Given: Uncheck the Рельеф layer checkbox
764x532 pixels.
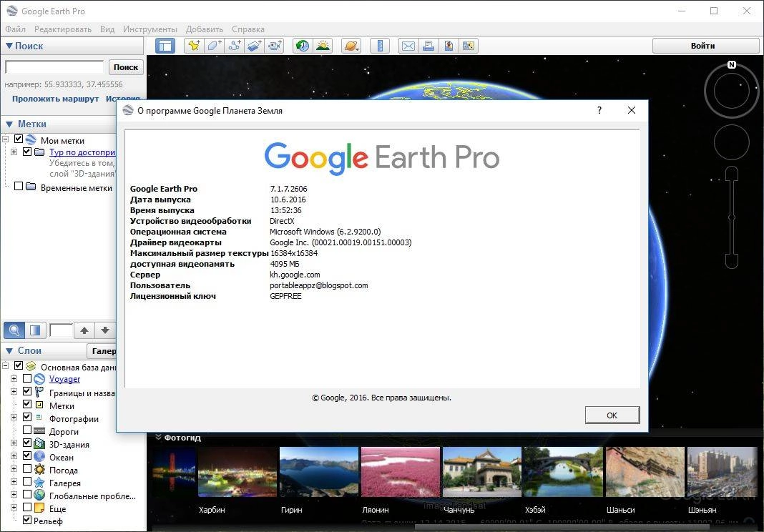Looking at the screenshot, I should (x=27, y=520).
